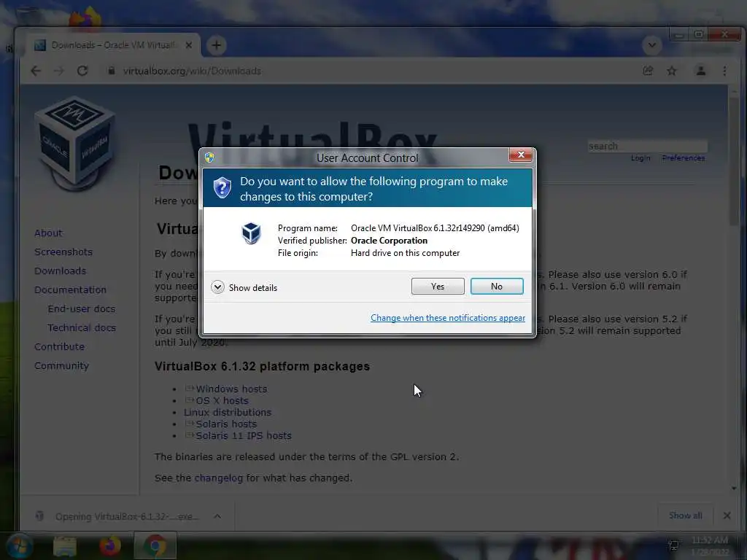Click the Preferences link on webpage
The image size is (747, 560).
click(683, 158)
